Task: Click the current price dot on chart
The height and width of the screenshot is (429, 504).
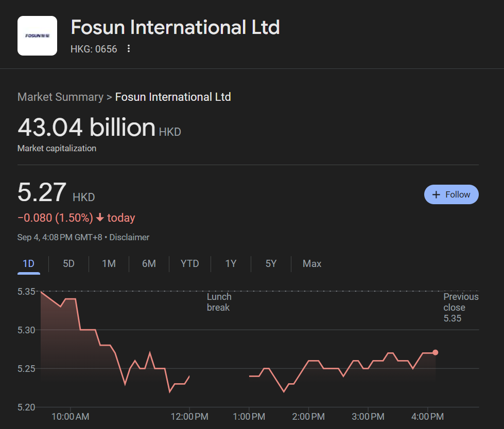Action: click(435, 352)
